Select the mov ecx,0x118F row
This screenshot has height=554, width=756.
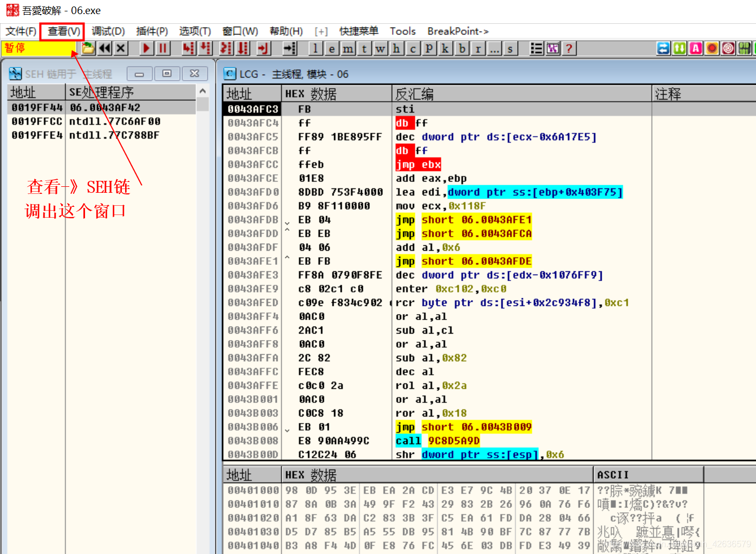(490, 206)
